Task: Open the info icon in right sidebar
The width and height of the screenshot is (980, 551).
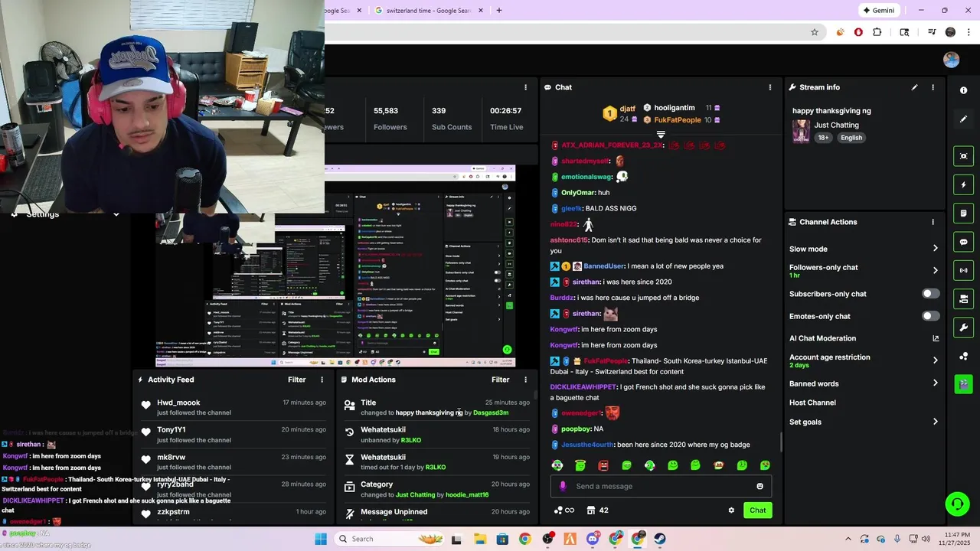Action: [x=963, y=90]
